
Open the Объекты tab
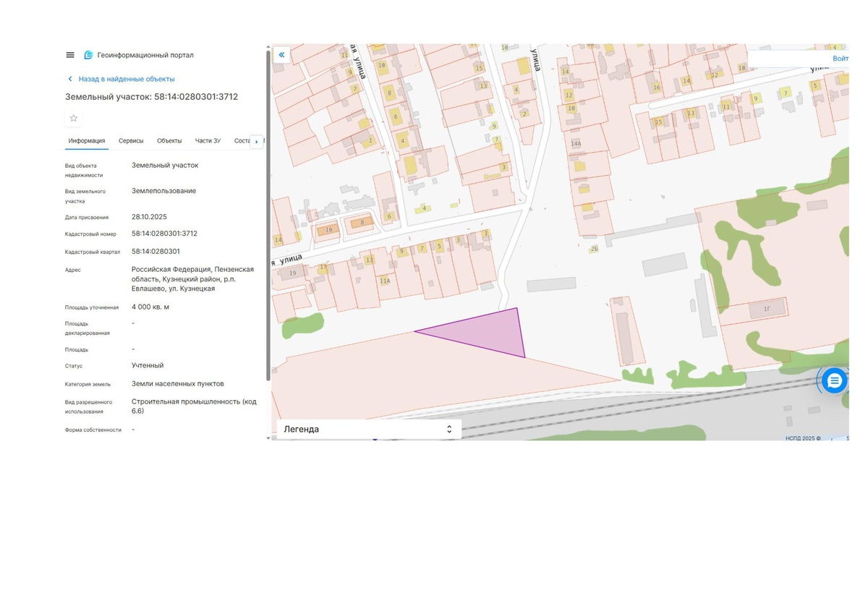pos(169,141)
